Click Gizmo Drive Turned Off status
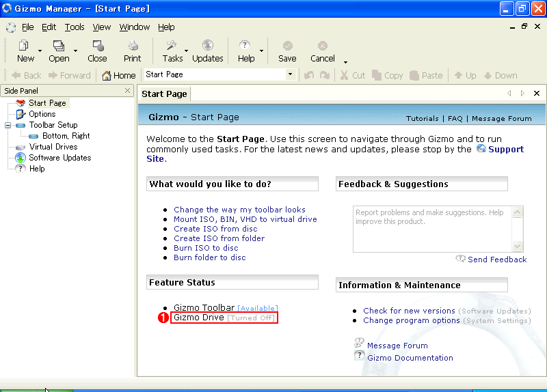 (x=224, y=318)
